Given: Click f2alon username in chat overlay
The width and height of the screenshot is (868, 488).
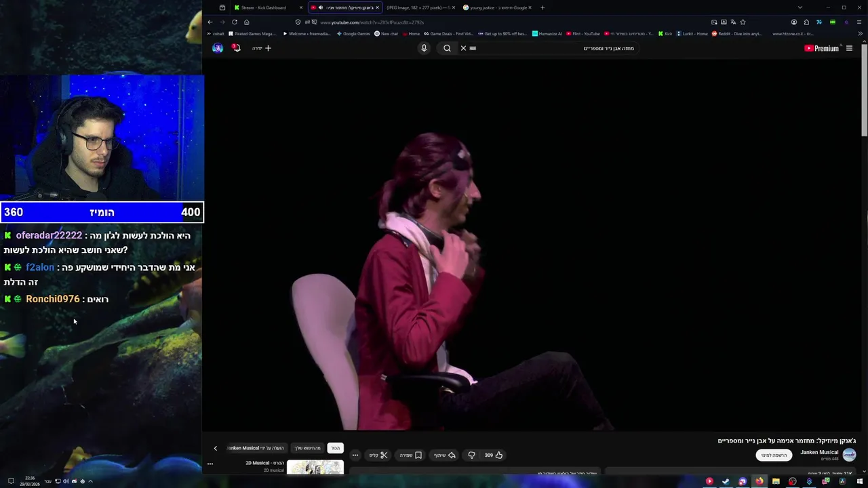Looking at the screenshot, I should [x=40, y=268].
